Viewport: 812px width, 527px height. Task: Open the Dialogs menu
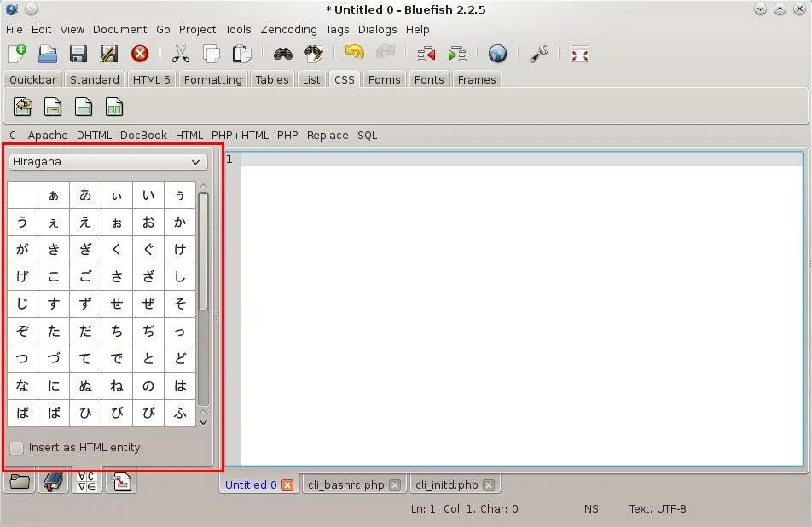tap(378, 30)
